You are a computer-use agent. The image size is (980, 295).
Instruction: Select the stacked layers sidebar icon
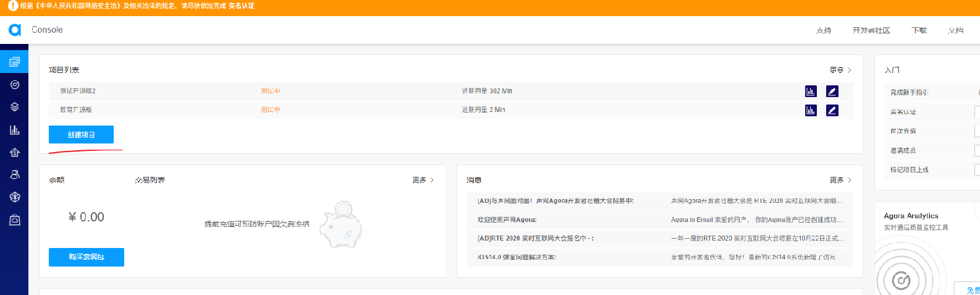[15, 107]
